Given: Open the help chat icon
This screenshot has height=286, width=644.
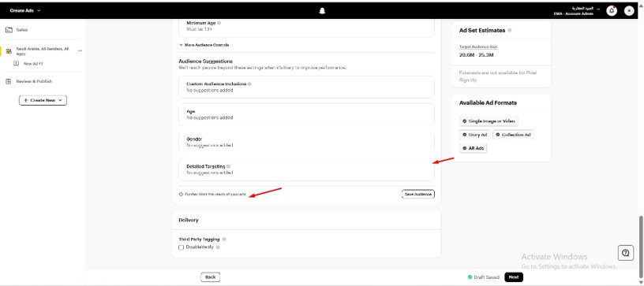Looking at the screenshot, I should click(626, 253).
